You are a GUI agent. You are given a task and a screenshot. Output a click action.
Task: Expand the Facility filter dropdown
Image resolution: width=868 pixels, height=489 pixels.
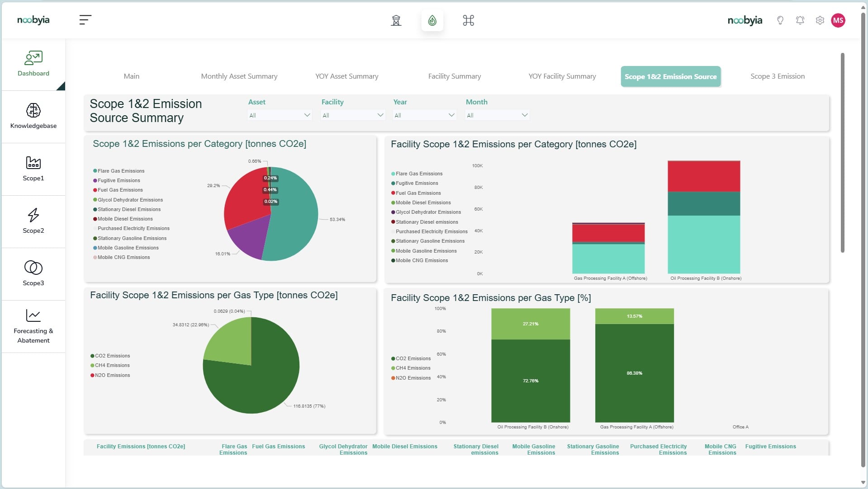353,115
